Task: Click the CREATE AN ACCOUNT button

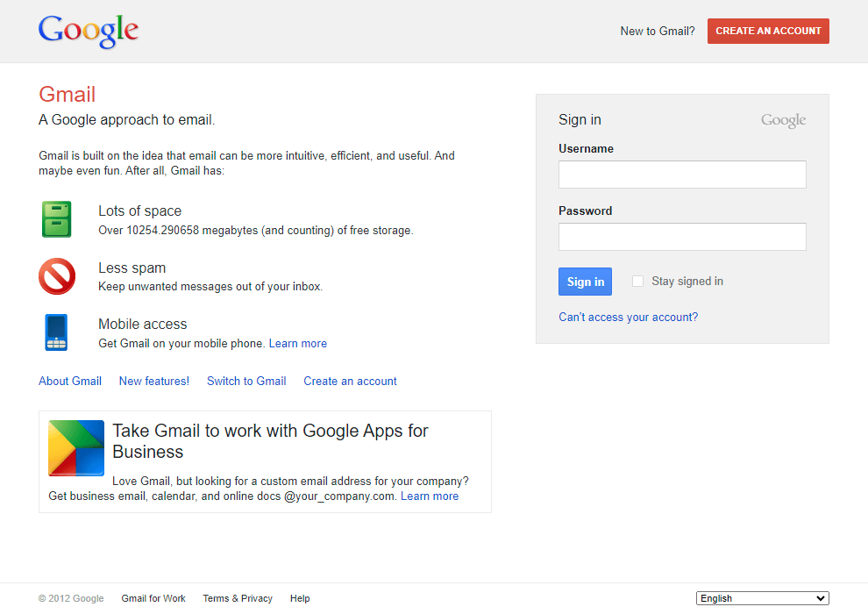Action: point(768,31)
